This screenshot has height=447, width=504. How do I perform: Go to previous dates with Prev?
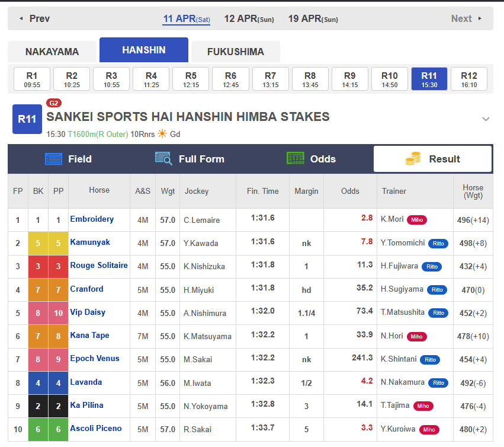pos(35,18)
